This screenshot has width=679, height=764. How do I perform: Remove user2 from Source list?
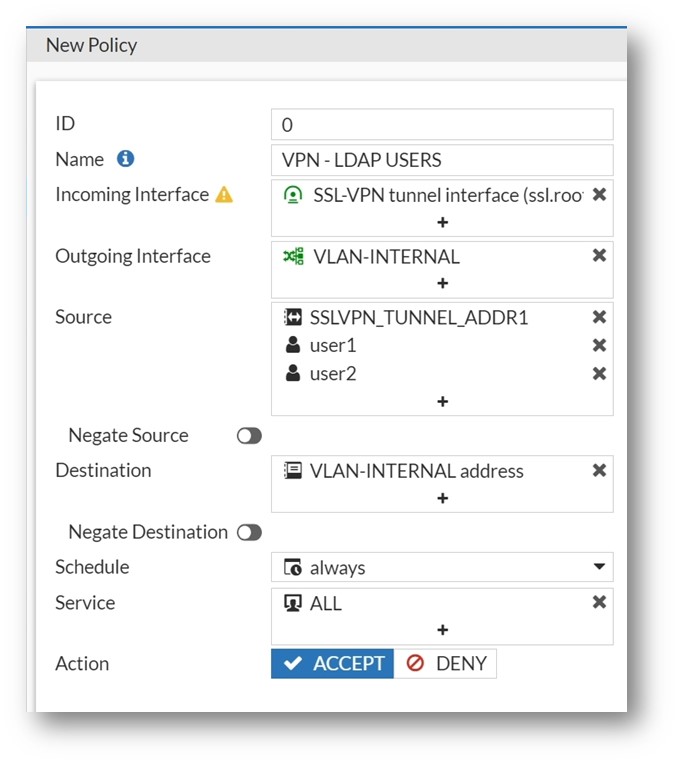point(599,373)
